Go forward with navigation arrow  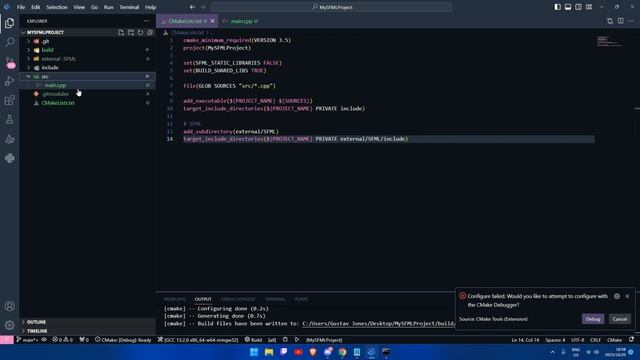coord(203,7)
